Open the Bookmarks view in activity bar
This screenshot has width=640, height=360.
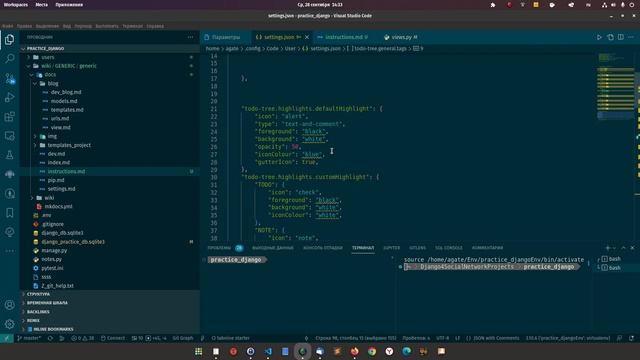tap(9, 213)
